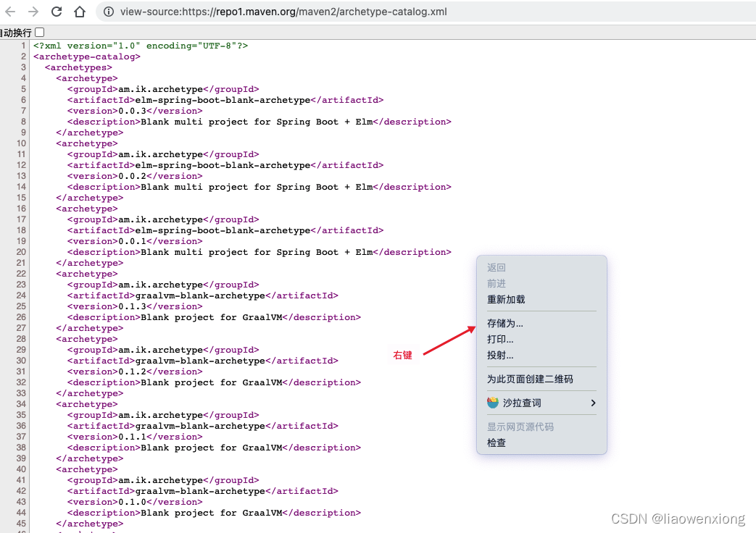The height and width of the screenshot is (533, 756).
Task: Select 检查 from the context menu
Action: tap(496, 442)
